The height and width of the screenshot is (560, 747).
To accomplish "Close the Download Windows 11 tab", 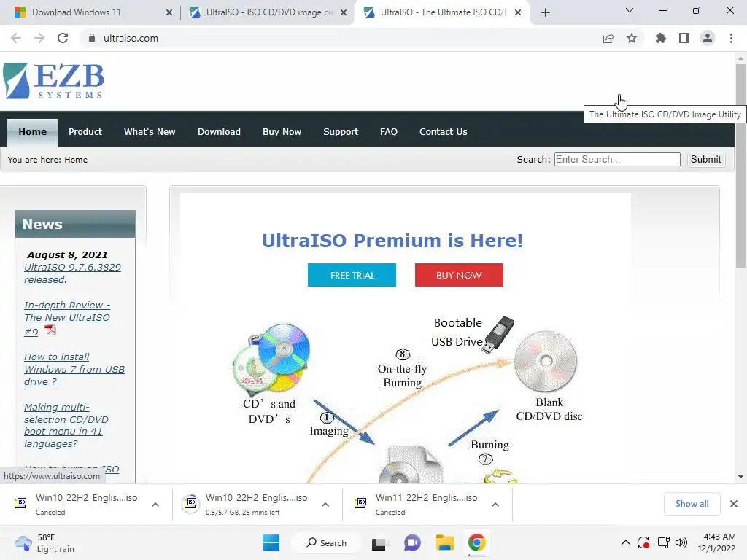I will pyautogui.click(x=169, y=13).
